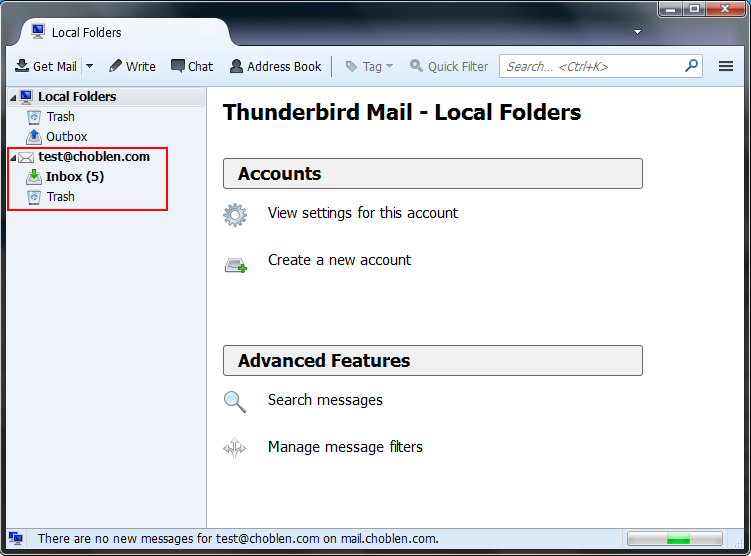The image size is (751, 556).
Task: Collapse the test@choblen.com account node
Action: click(13, 158)
